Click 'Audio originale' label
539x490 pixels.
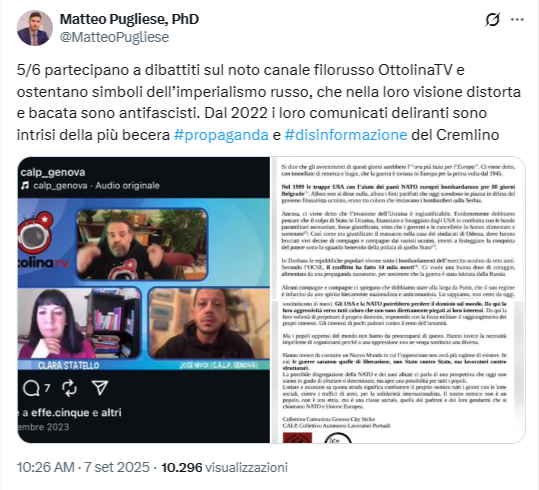pos(128,186)
